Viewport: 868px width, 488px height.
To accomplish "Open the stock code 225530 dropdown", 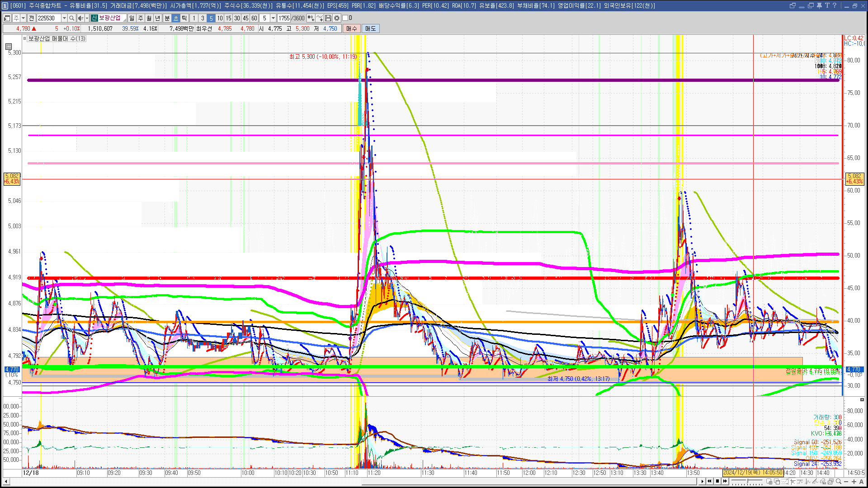I will pos(64,18).
